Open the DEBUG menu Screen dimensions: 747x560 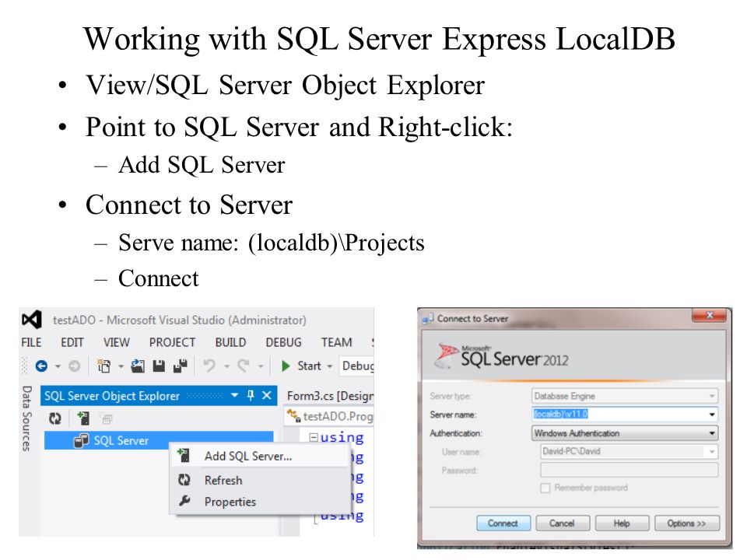point(283,342)
